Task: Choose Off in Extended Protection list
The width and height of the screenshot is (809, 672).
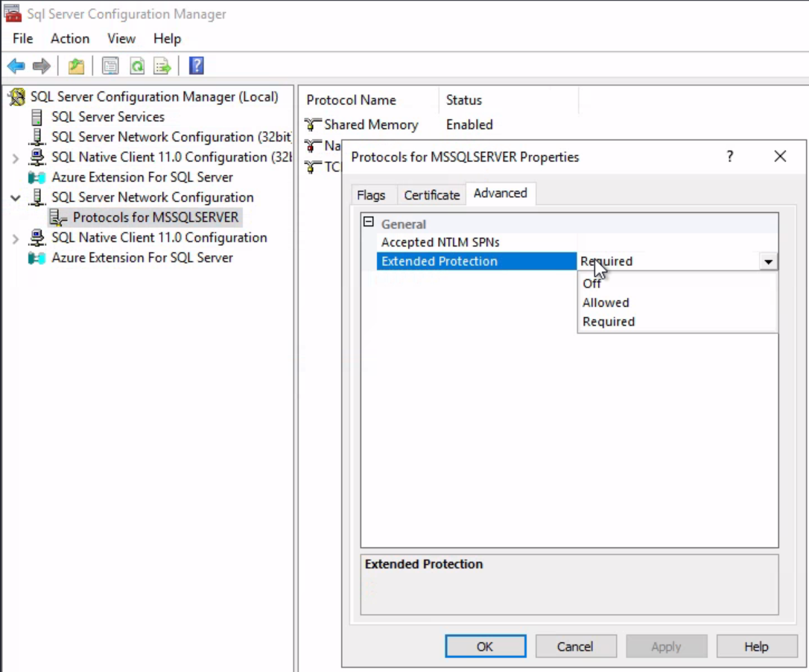Action: pyautogui.click(x=676, y=283)
